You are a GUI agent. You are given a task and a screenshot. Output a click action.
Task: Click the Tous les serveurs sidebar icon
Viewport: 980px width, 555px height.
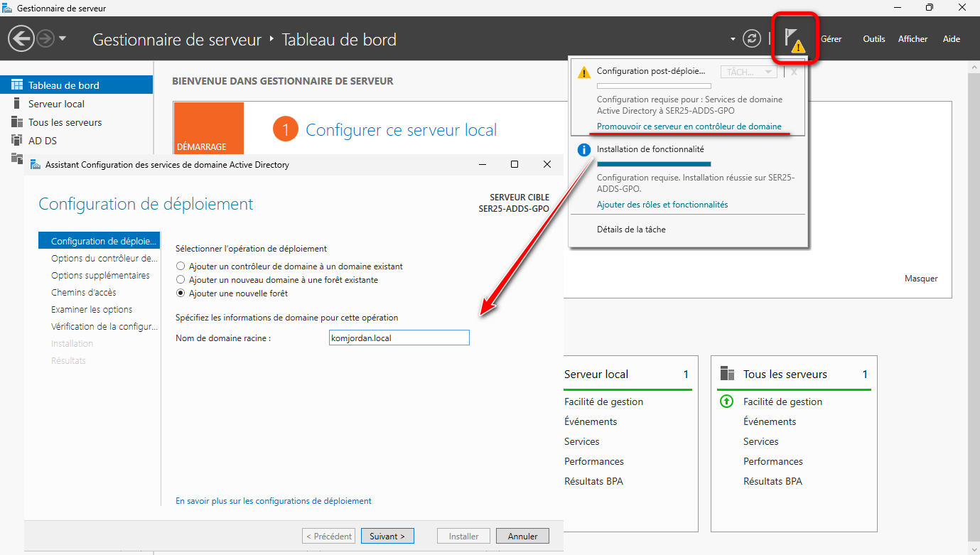(x=16, y=122)
